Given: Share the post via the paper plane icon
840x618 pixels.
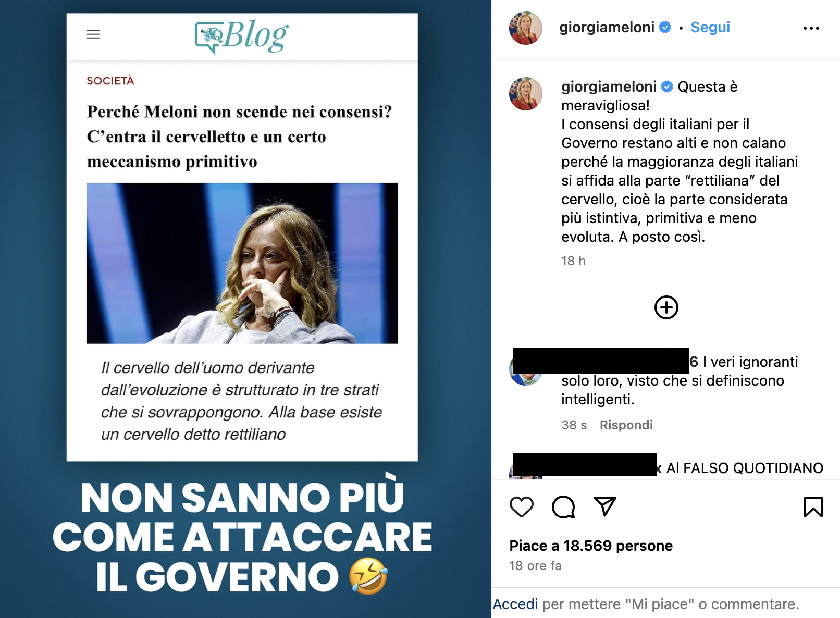Looking at the screenshot, I should (x=605, y=506).
